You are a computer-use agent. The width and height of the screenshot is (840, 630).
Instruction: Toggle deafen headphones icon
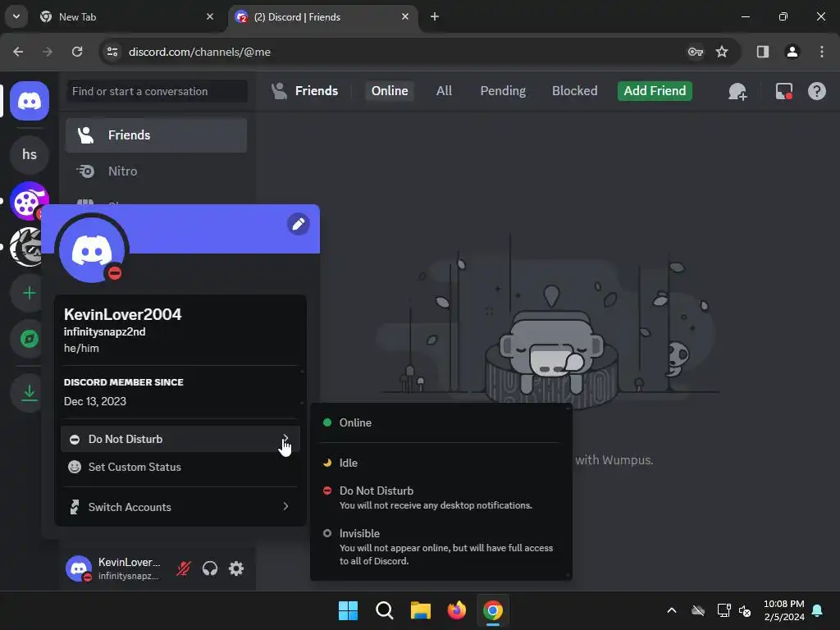pyautogui.click(x=210, y=568)
